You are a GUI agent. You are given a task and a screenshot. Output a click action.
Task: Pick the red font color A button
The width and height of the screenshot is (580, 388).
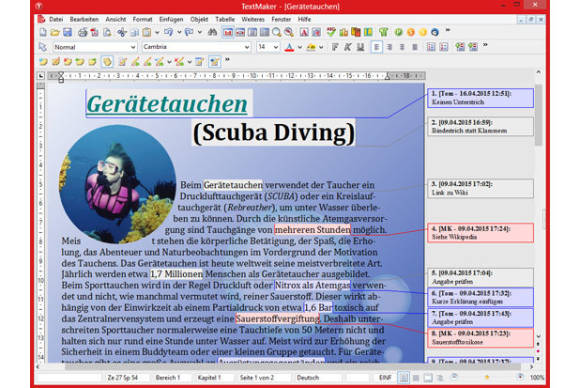pos(290,47)
